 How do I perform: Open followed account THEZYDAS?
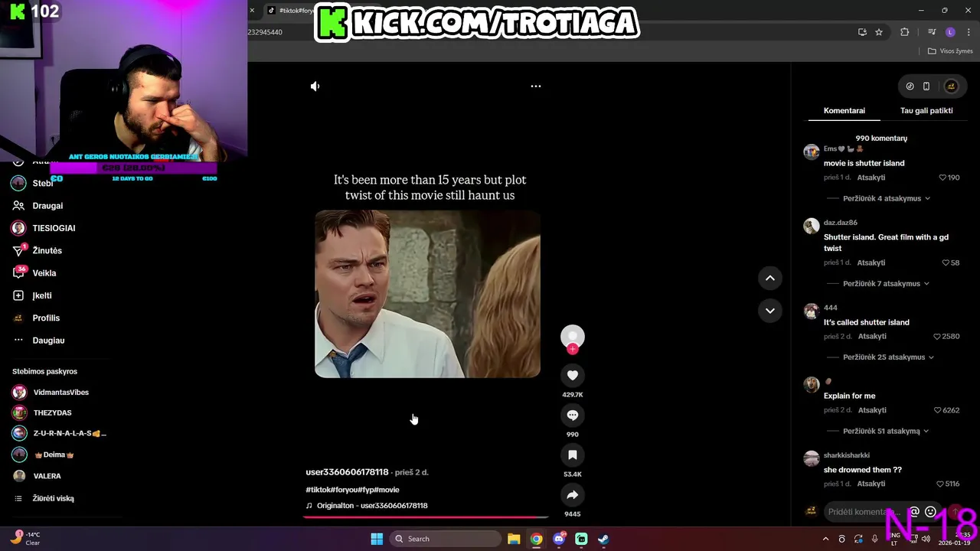pyautogui.click(x=51, y=413)
